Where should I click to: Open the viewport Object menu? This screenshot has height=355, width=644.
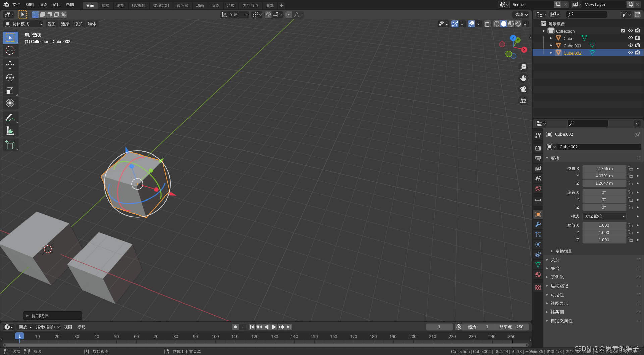tap(92, 24)
